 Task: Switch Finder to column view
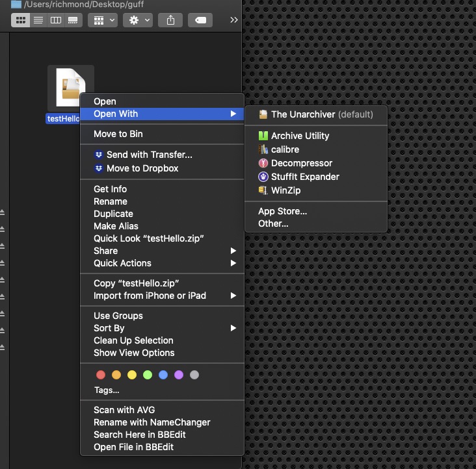(56, 20)
